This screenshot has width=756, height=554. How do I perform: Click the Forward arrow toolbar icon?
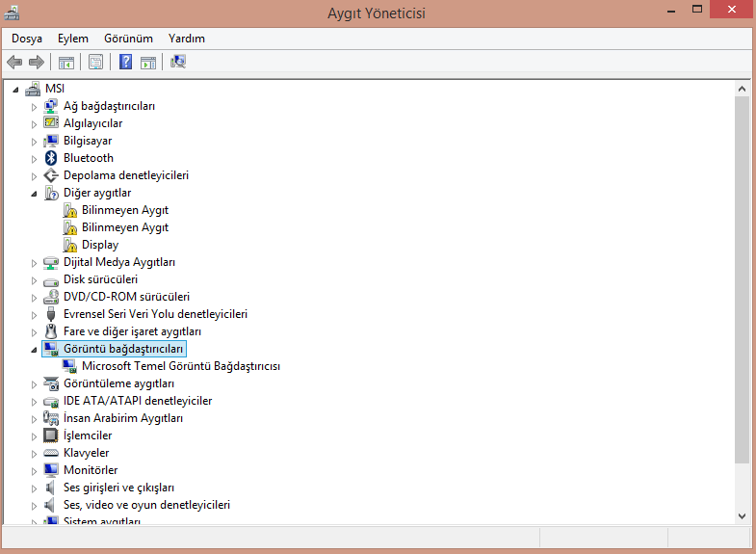click(x=37, y=63)
